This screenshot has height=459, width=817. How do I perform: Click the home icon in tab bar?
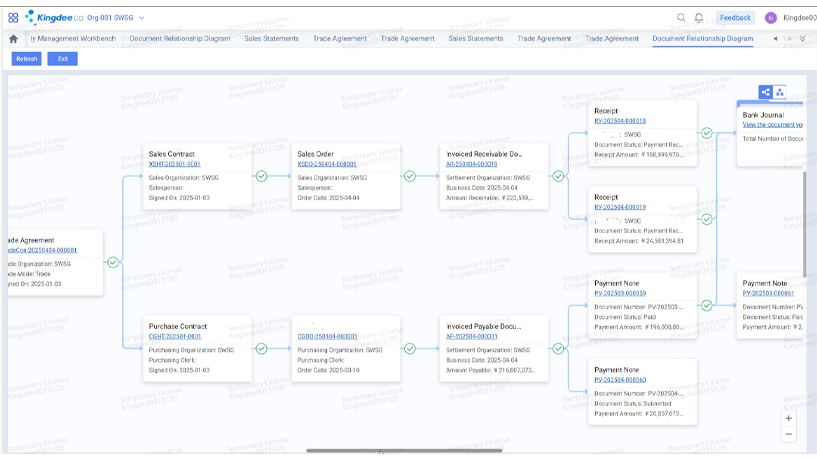tap(13, 39)
